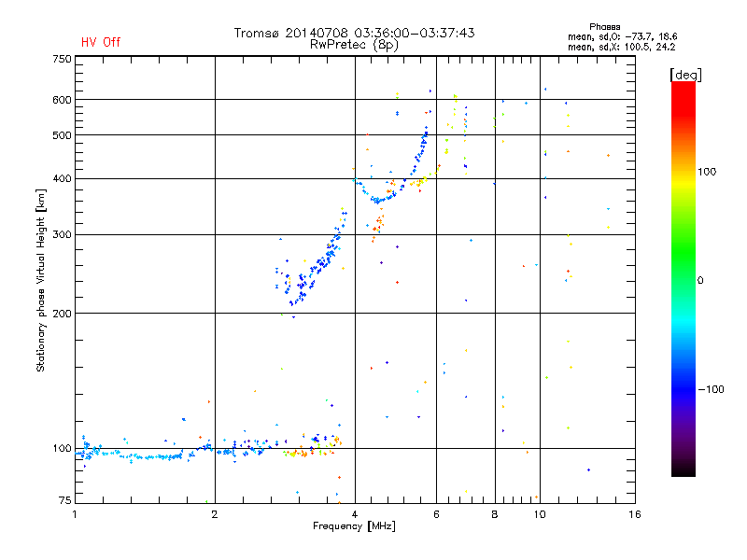The height and width of the screenshot is (560, 747).
Task: Click the "Phases" heading text
Action: pos(604,27)
